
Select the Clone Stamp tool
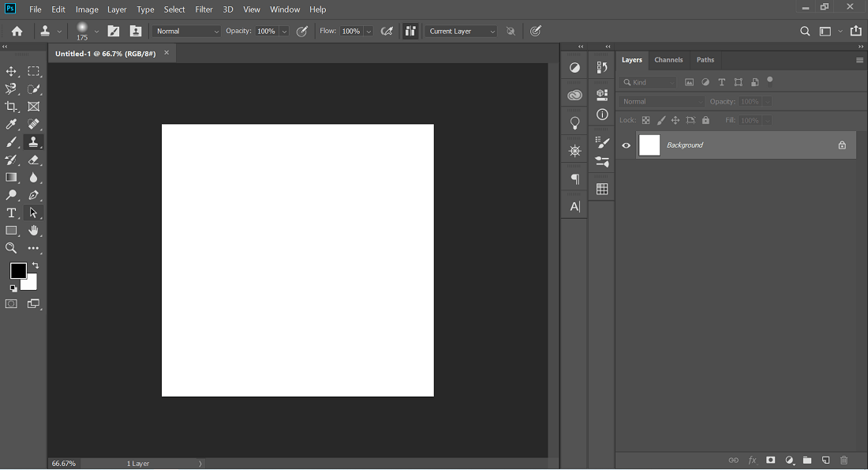tap(34, 141)
